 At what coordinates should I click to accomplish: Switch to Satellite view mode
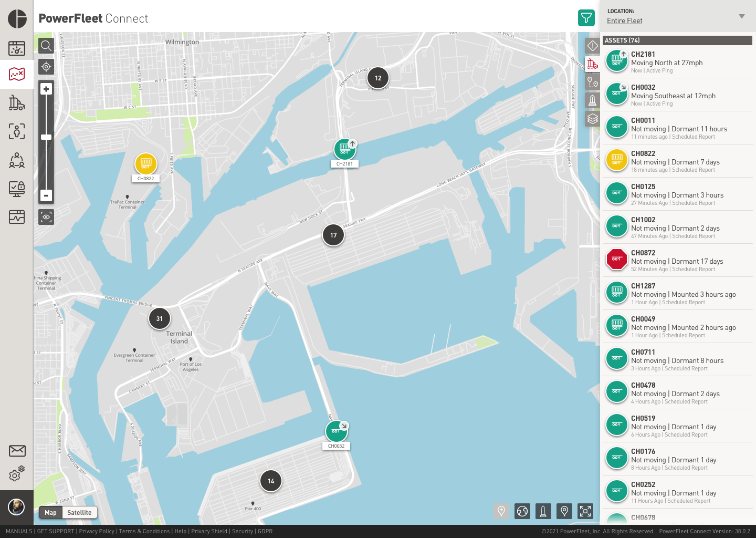pos(79,513)
